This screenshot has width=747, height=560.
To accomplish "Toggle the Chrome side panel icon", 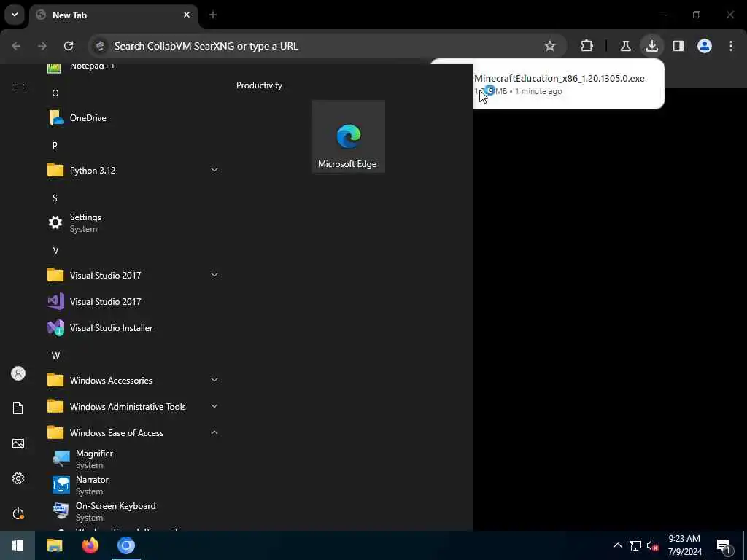I will pos(678,46).
